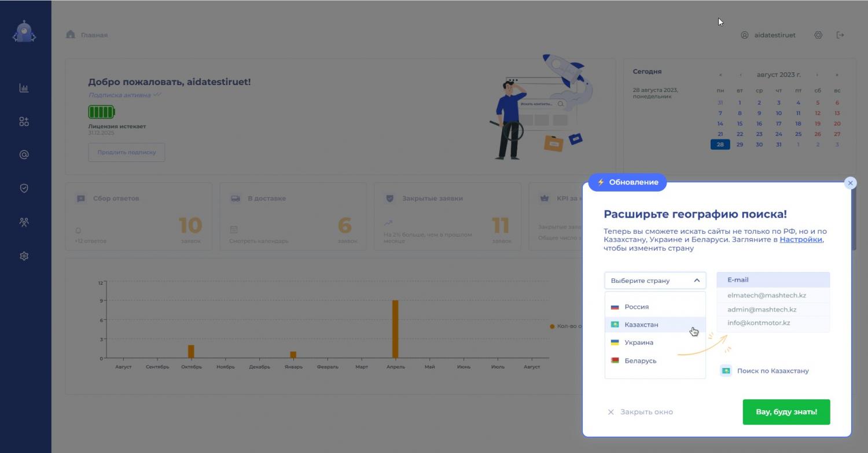Click the header settings gear icon
Viewport: 868px width, 453px height.
[818, 35]
